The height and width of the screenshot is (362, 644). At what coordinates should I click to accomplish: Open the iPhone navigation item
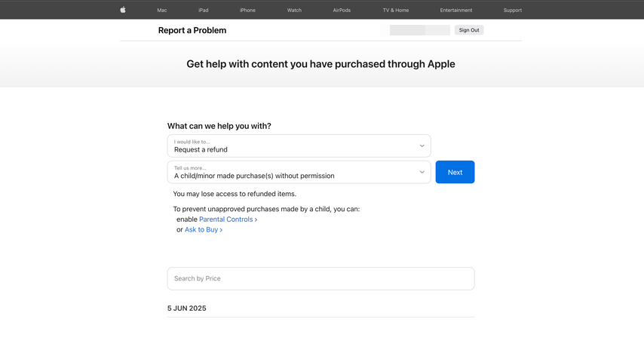pyautogui.click(x=247, y=11)
